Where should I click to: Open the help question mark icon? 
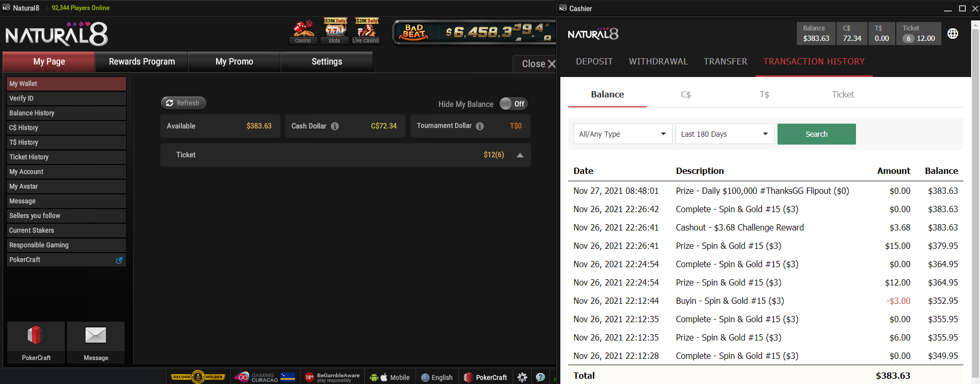[540, 377]
